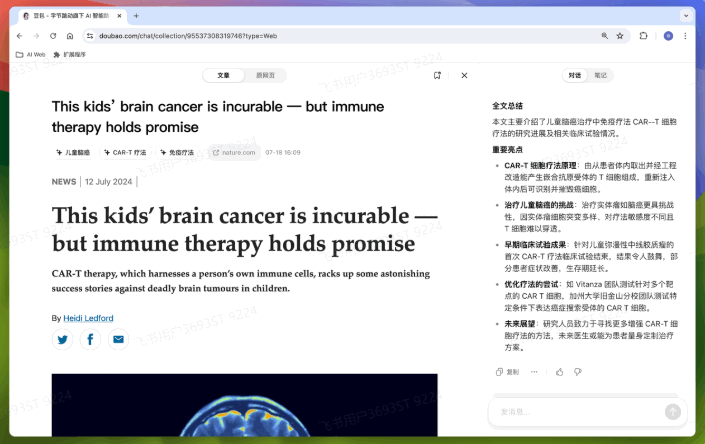
Task: Bookmark this page with the star icon
Action: 620,36
